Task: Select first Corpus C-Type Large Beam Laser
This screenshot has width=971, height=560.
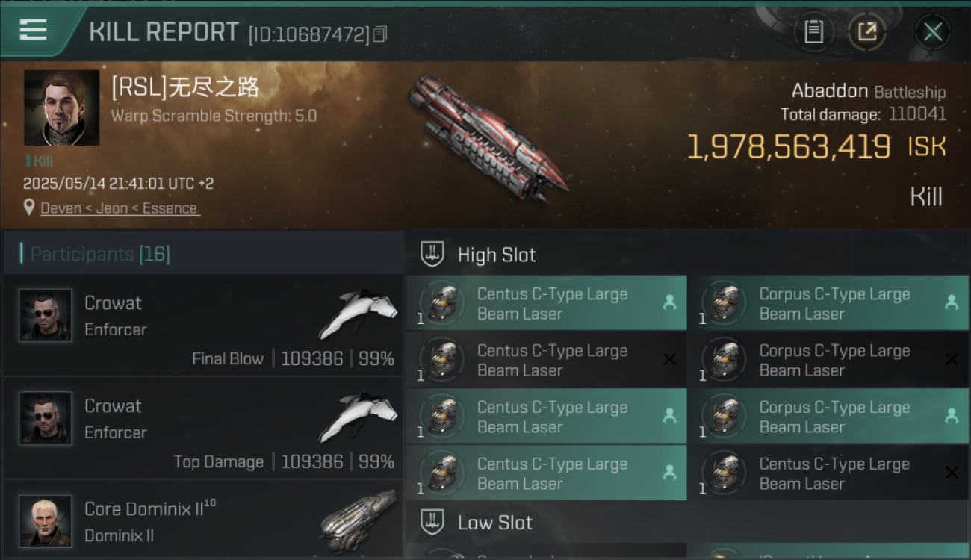Action: click(x=828, y=303)
